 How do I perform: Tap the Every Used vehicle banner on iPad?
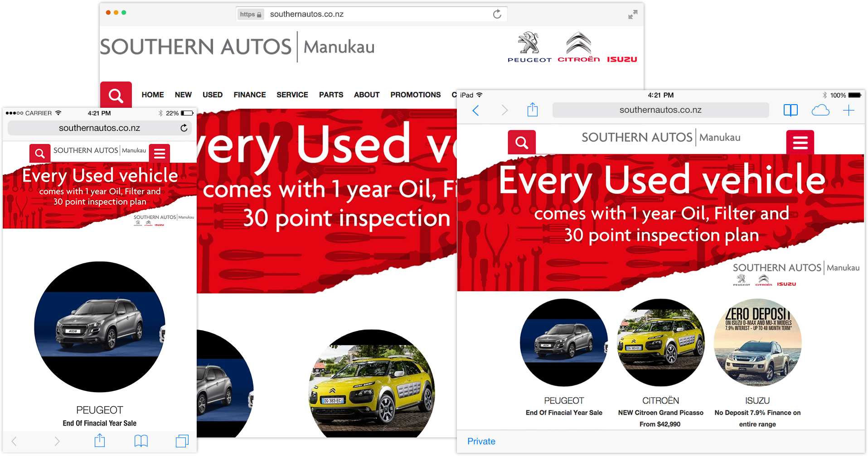(661, 223)
